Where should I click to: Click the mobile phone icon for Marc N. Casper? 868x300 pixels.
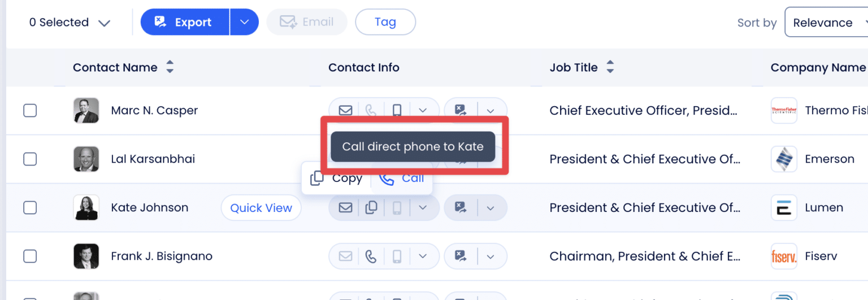click(x=397, y=110)
